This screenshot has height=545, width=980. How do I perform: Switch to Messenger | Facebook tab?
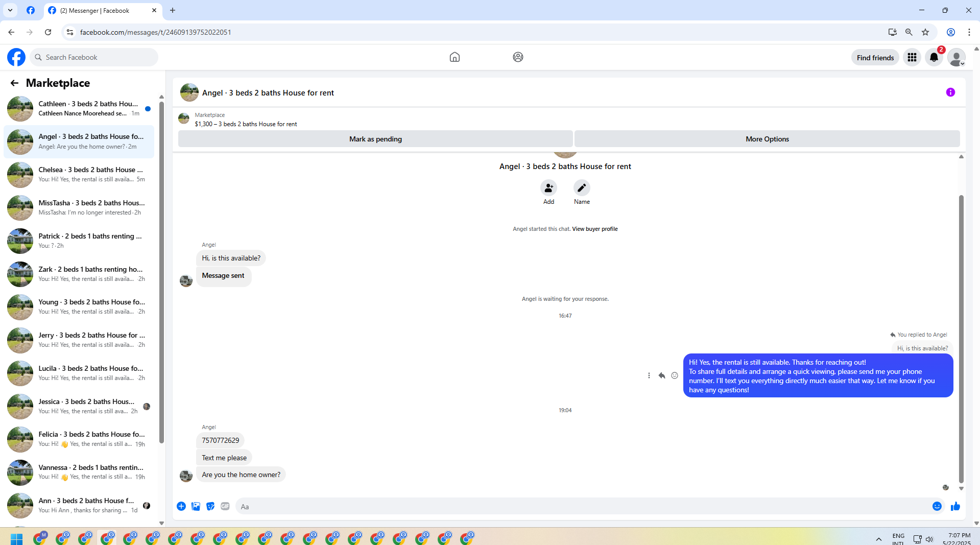[x=104, y=10]
